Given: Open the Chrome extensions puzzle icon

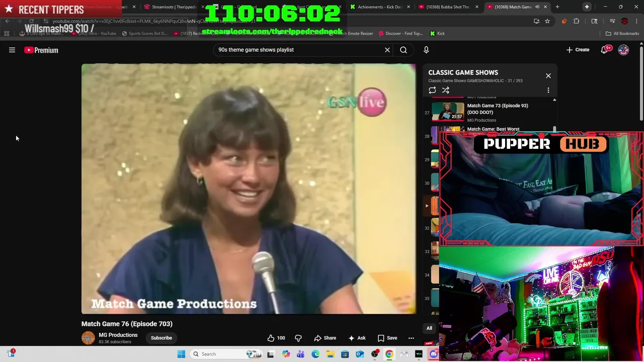Looking at the screenshot, I should [x=577, y=21].
